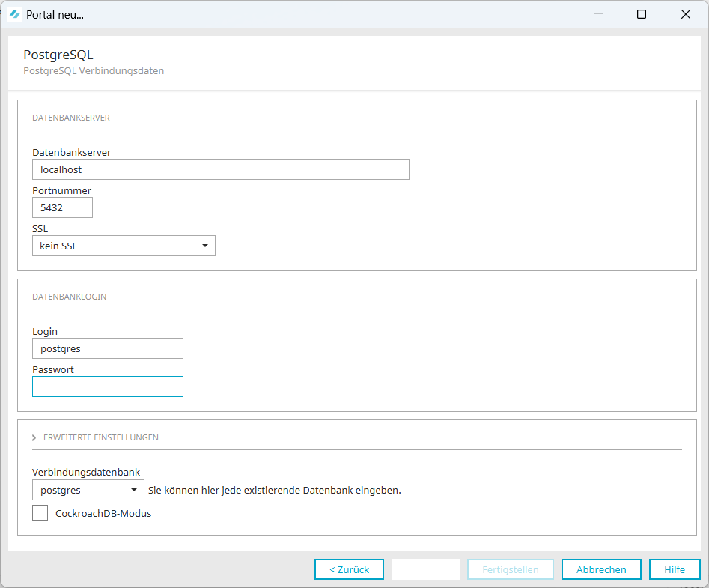Go back with the Zurück button
Image resolution: width=709 pixels, height=588 pixels.
(x=349, y=569)
